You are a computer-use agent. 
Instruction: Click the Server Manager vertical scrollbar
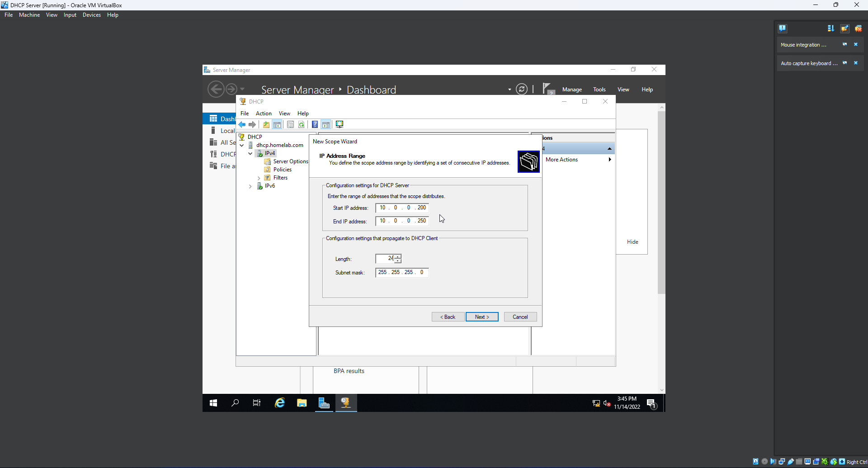coord(661,203)
